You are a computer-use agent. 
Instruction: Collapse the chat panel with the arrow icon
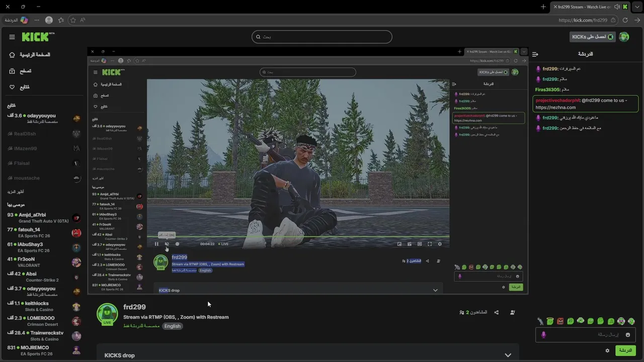point(535,54)
